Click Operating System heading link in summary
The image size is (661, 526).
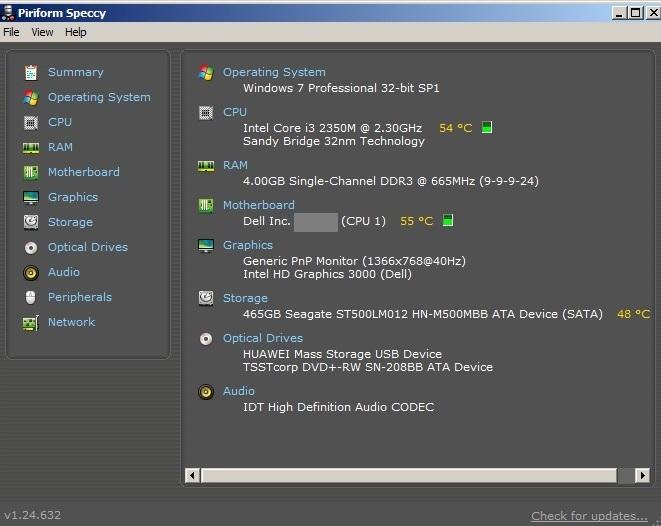click(274, 72)
